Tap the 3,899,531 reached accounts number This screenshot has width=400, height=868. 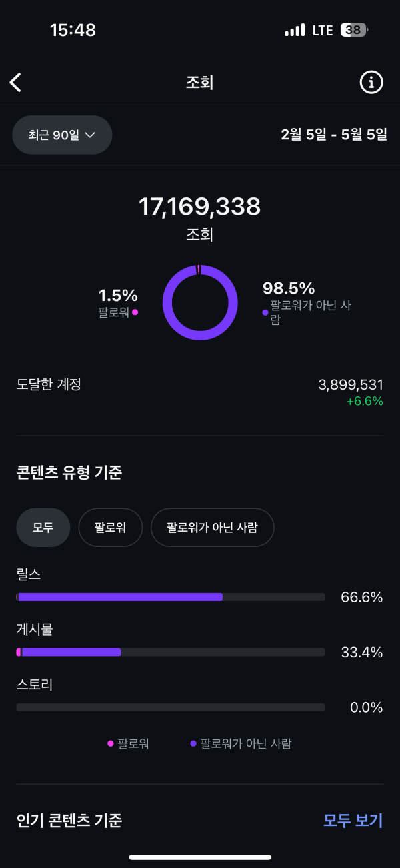(x=351, y=384)
